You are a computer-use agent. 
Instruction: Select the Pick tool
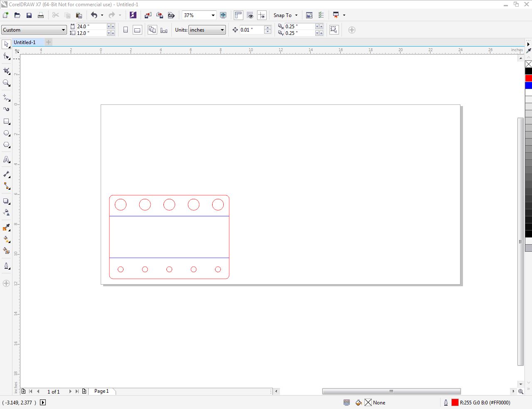tap(6, 44)
